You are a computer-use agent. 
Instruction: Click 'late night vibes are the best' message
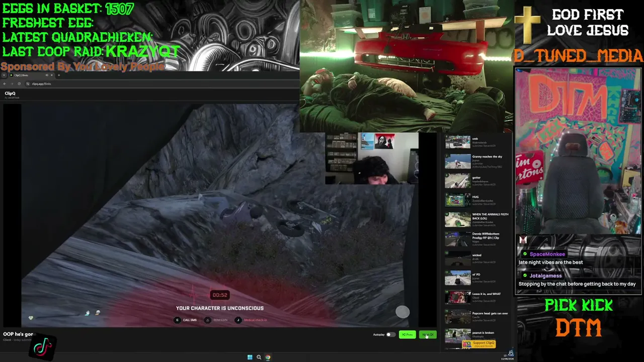[x=551, y=262]
